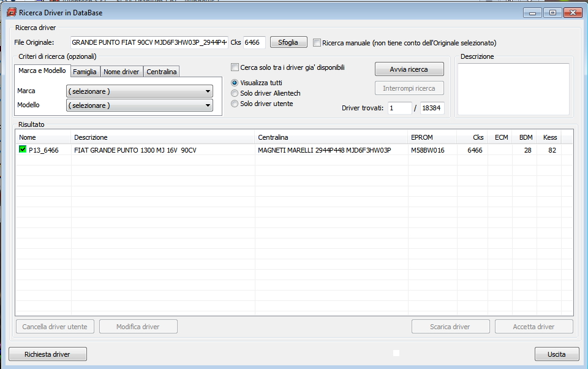588x369 pixels.
Task: Open the Nome driver tab
Action: [x=121, y=72]
